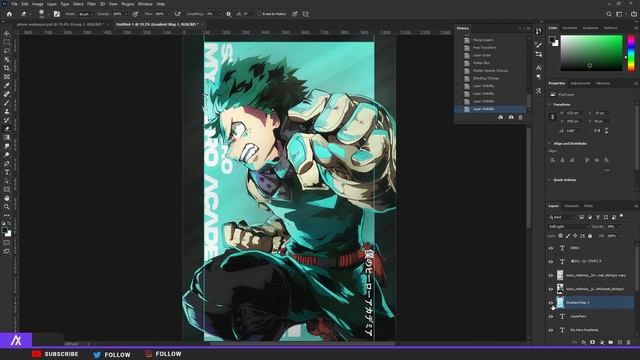The width and height of the screenshot is (640, 360).
Task: Open the Kind layer filter dropdown
Action: pyautogui.click(x=562, y=217)
